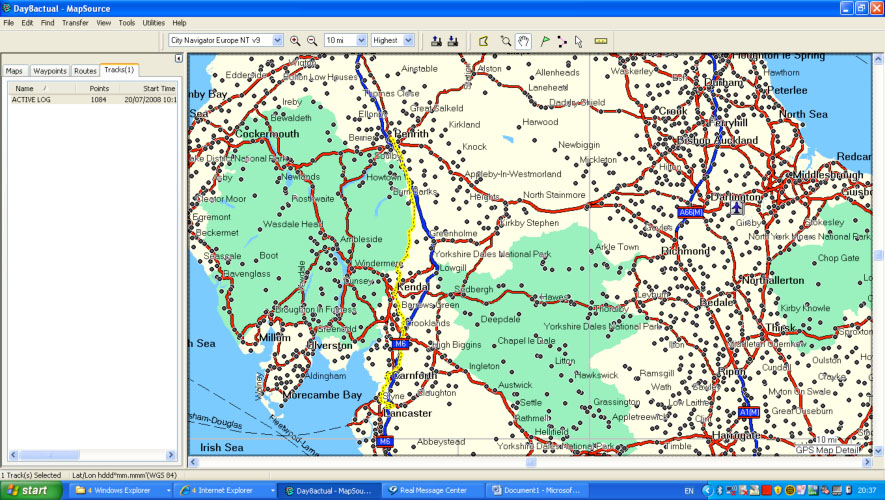Select the Distance/Bearing ruler tool

[601, 41]
